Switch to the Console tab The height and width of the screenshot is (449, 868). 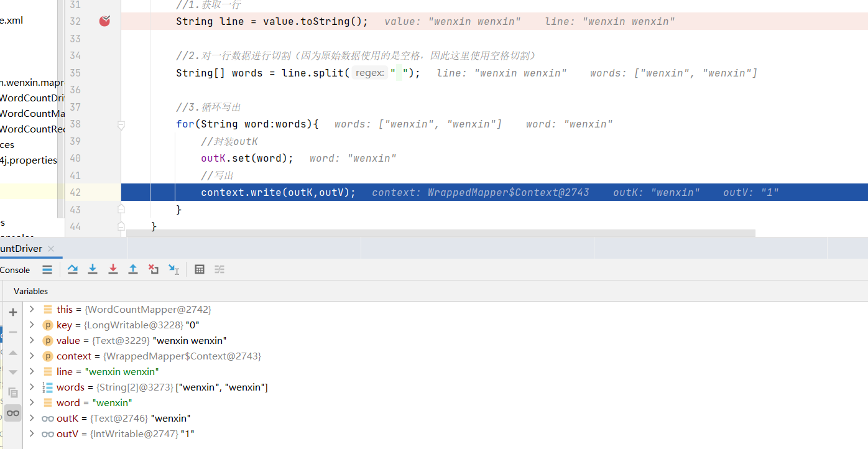[x=15, y=270]
